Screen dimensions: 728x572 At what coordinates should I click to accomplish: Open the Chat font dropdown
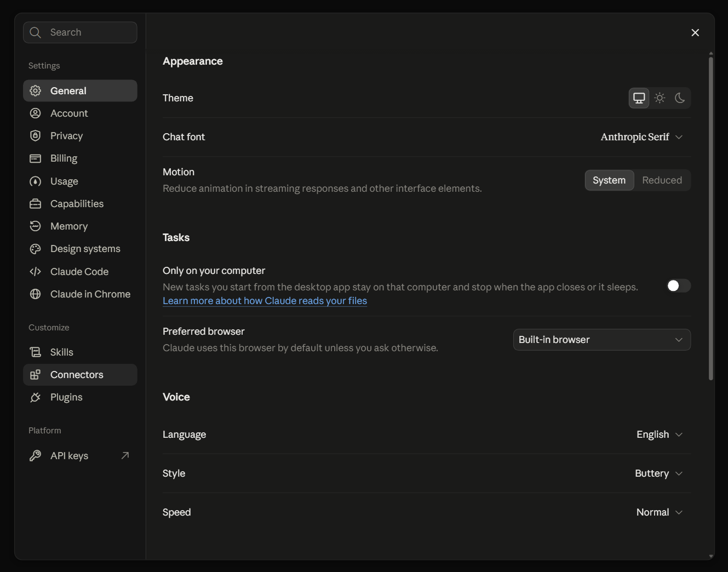[641, 137]
